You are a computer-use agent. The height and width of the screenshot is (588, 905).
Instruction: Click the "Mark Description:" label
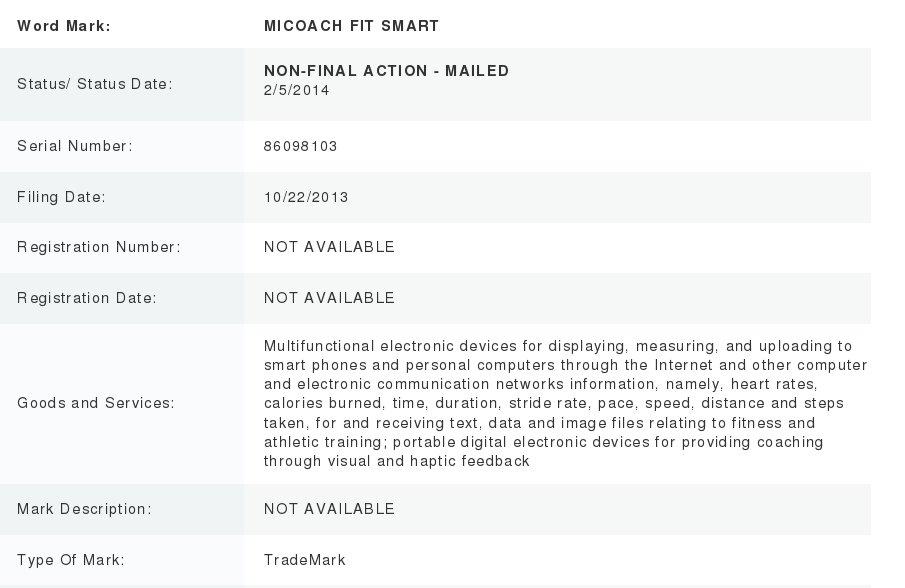(x=84, y=509)
